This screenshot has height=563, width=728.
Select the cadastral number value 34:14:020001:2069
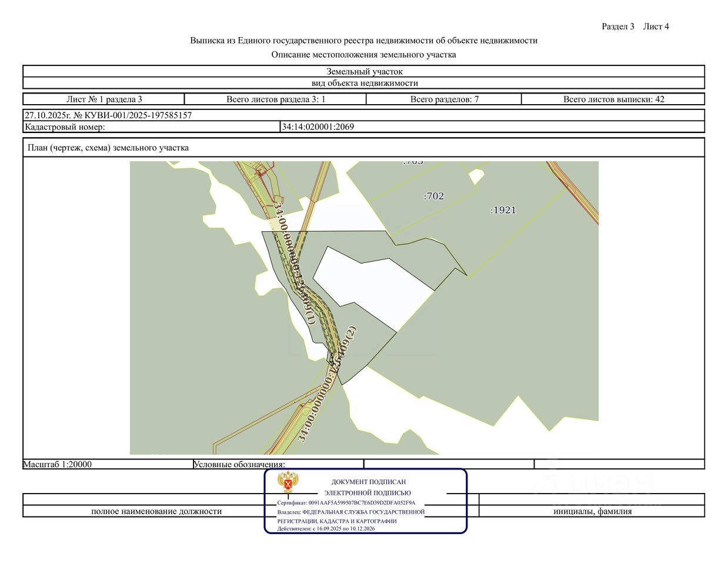[x=318, y=126]
